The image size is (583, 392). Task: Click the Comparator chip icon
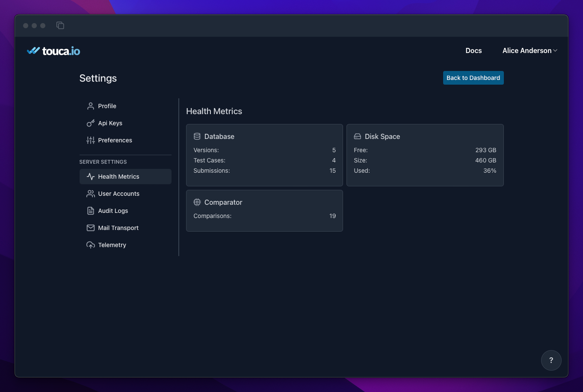click(197, 202)
